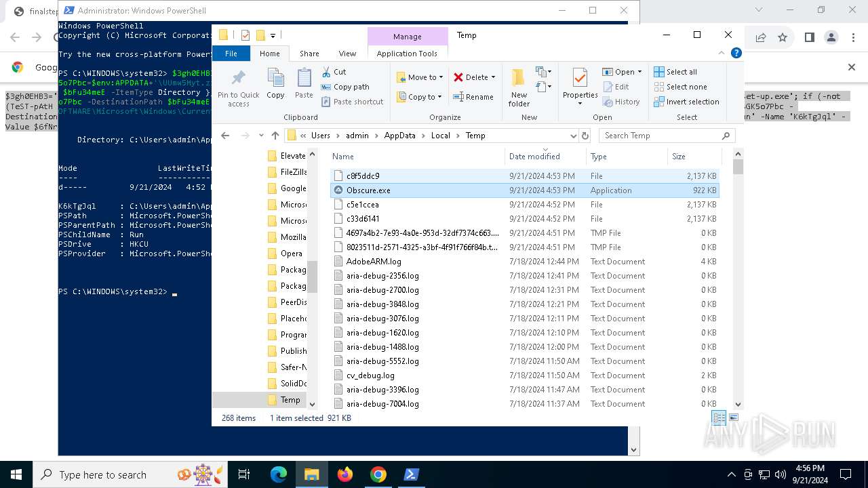Open the Start menu

[16, 474]
